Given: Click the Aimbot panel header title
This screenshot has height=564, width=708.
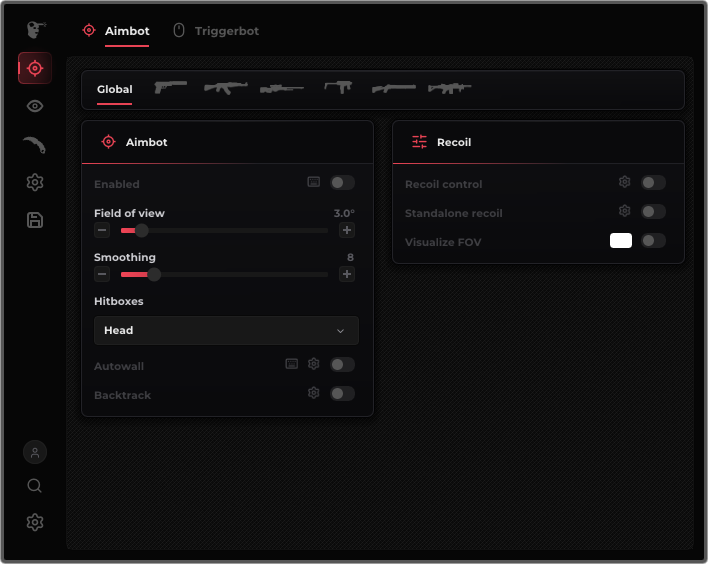Looking at the screenshot, I should coord(146,142).
